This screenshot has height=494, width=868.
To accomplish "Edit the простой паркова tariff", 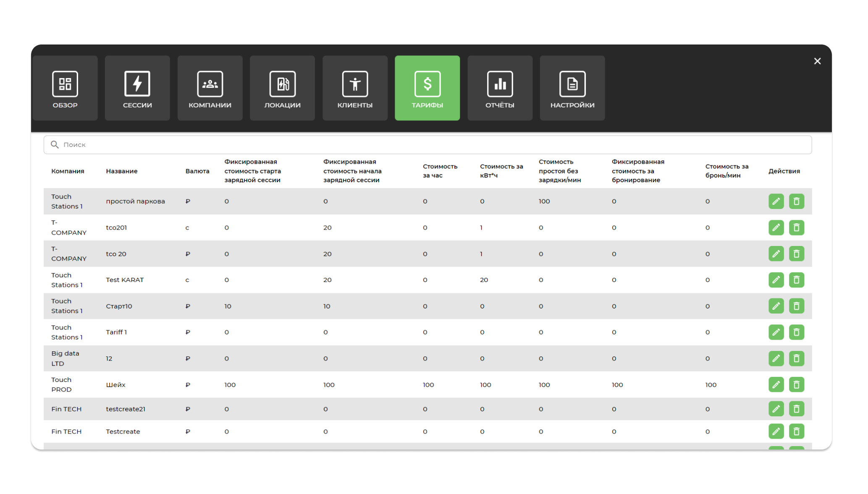I will (x=776, y=201).
